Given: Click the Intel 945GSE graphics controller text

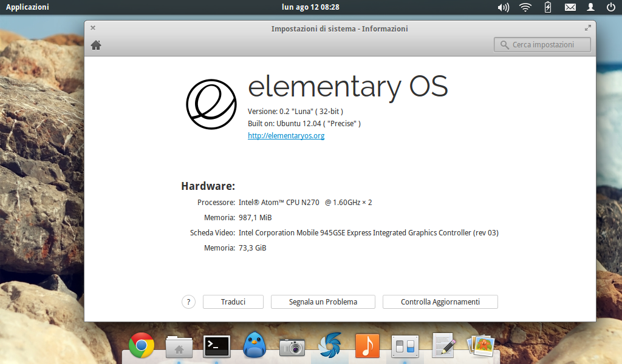Looking at the screenshot, I should tap(369, 233).
